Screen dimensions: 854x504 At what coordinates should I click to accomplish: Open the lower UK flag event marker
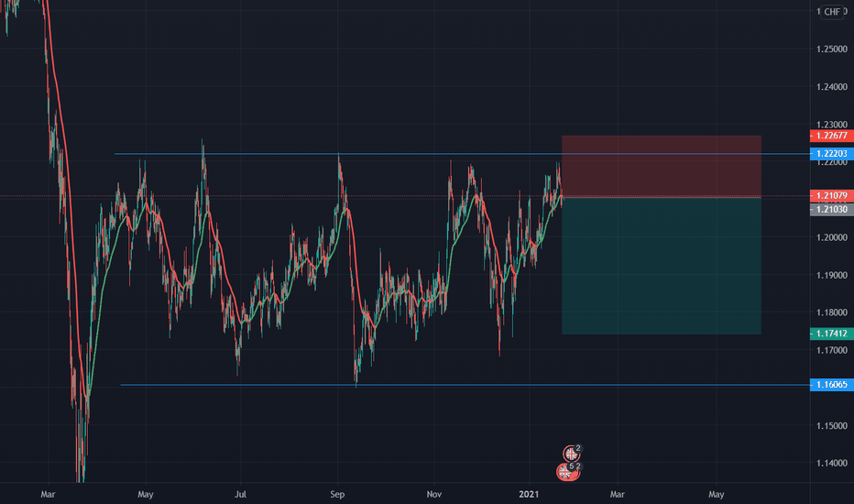pyautogui.click(x=564, y=472)
